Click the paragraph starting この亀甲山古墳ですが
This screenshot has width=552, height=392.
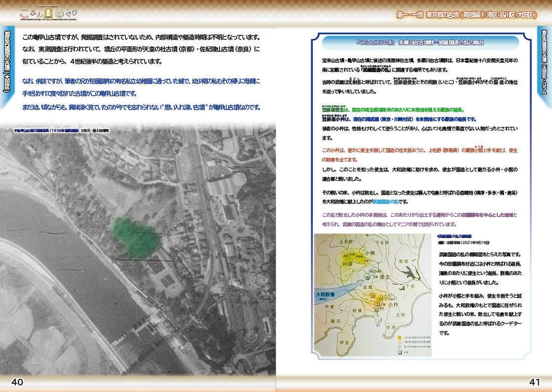tap(141, 37)
